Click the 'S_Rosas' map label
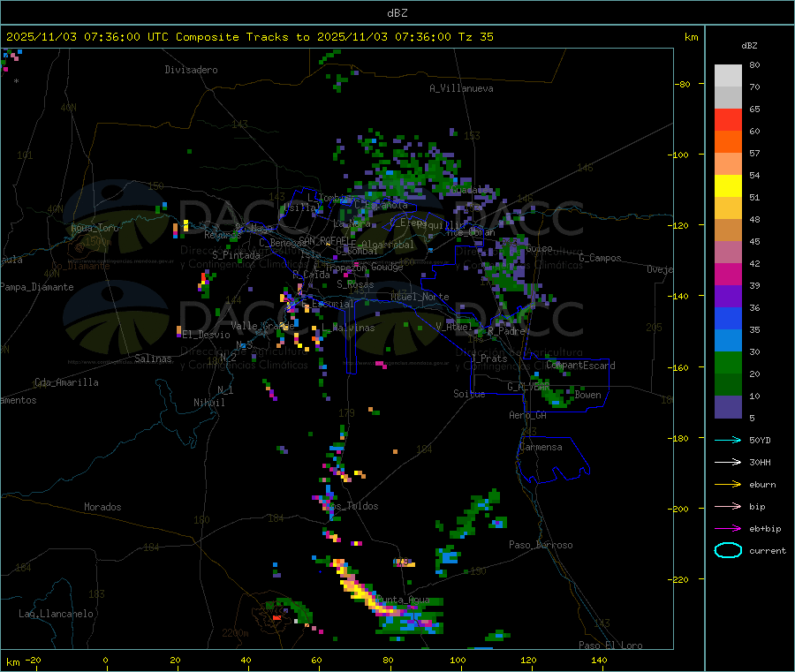This screenshot has height=672, width=795. pos(355,284)
